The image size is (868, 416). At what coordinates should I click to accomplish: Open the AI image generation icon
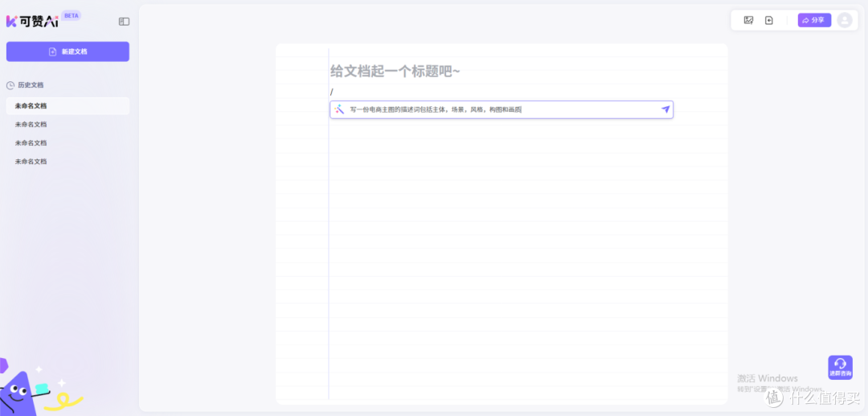pos(748,20)
